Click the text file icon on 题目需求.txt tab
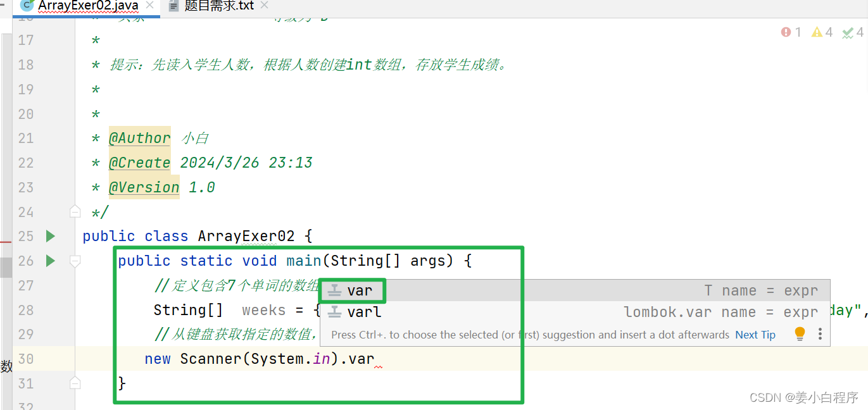The height and width of the screenshot is (410, 868). [173, 6]
